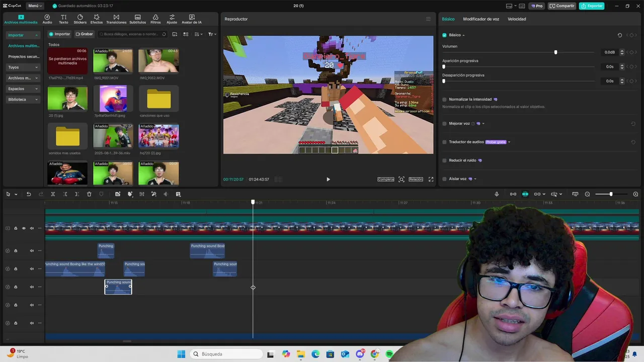Enable the Mejorar voz checkbox
The image size is (644, 362).
coord(444,124)
